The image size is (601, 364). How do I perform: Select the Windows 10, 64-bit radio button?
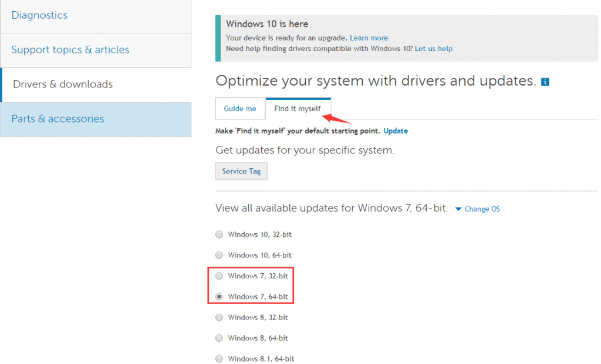coord(219,255)
